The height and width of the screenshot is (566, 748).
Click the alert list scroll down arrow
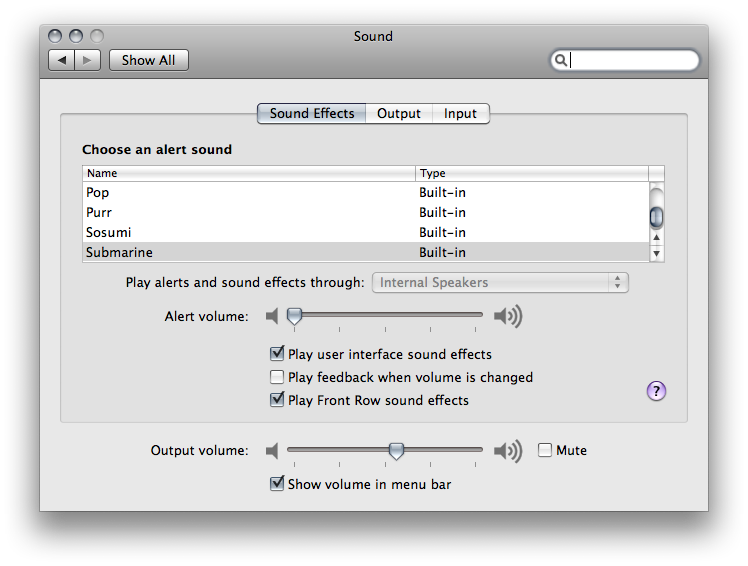point(656,253)
